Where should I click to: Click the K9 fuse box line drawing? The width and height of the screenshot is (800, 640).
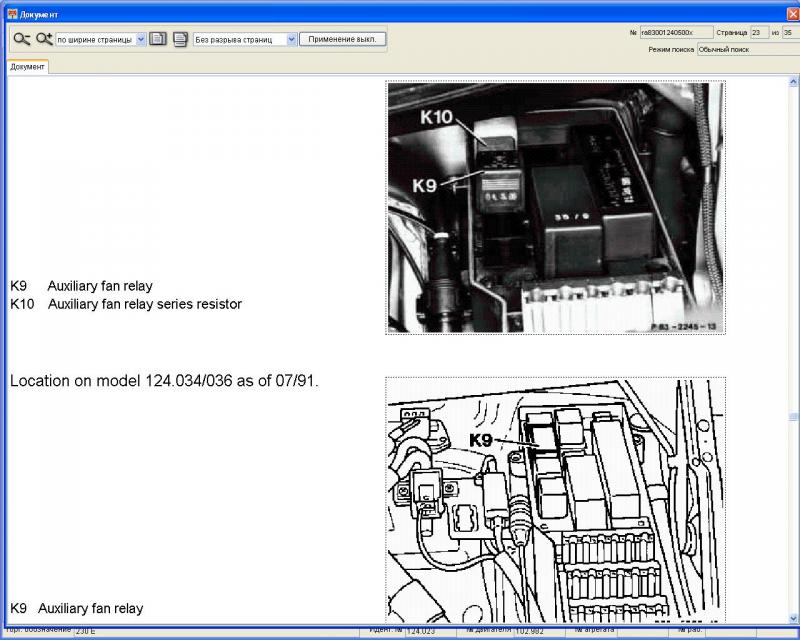pyautogui.click(x=556, y=500)
